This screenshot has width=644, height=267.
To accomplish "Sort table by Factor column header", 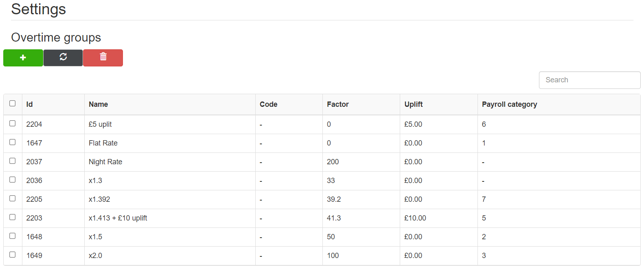I will (337, 104).
